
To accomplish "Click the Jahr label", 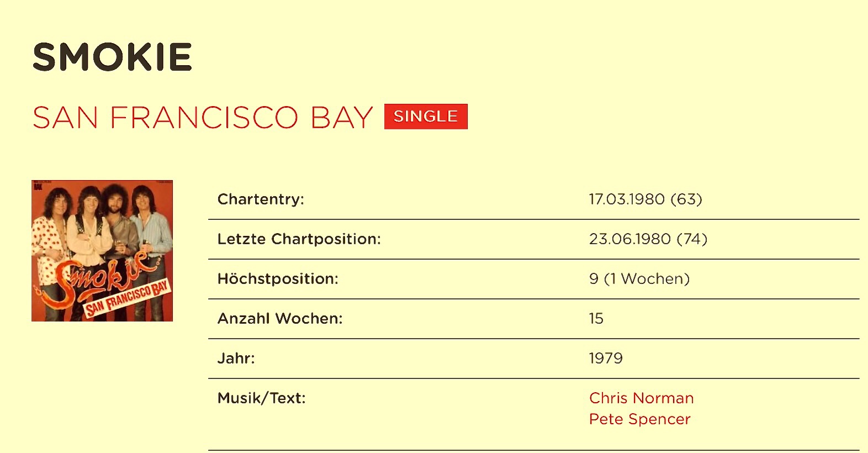I will [236, 359].
